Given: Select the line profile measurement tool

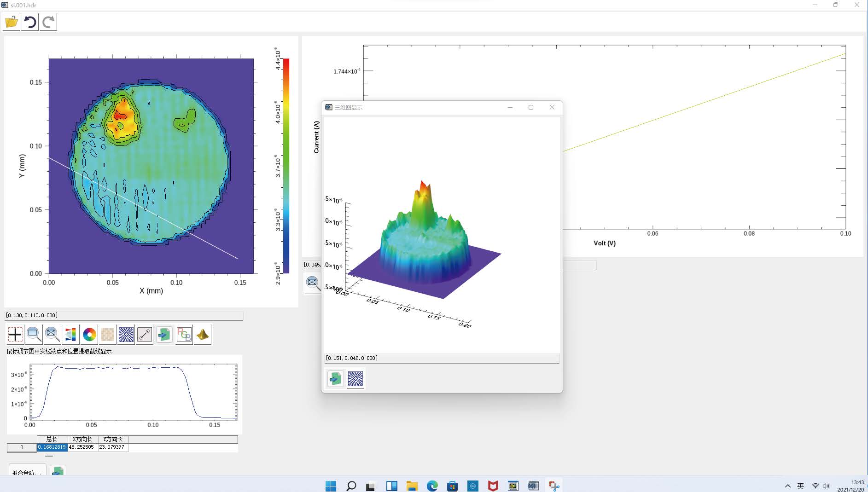Looking at the screenshot, I should pos(145,335).
